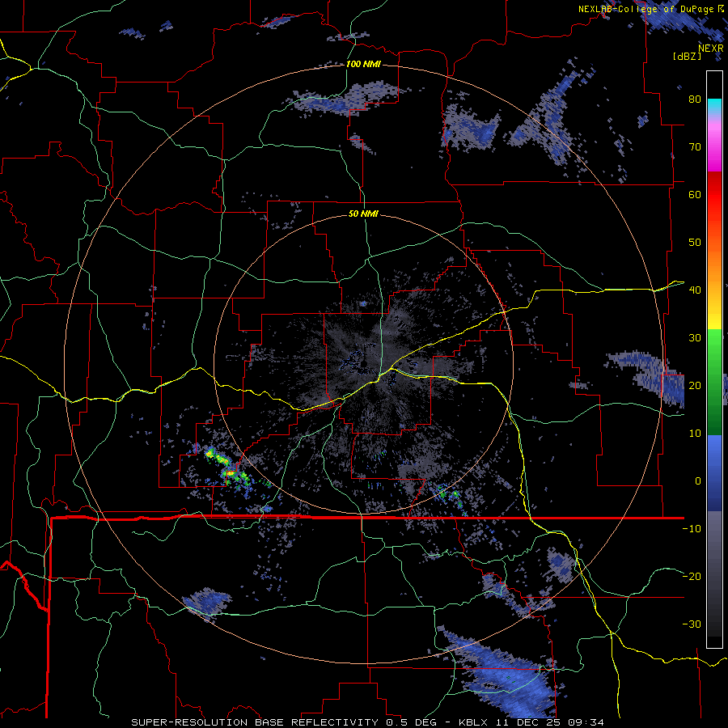This screenshot has width=728, height=728.
Task: Click the 50 NMI range ring label
Action: pyautogui.click(x=363, y=214)
